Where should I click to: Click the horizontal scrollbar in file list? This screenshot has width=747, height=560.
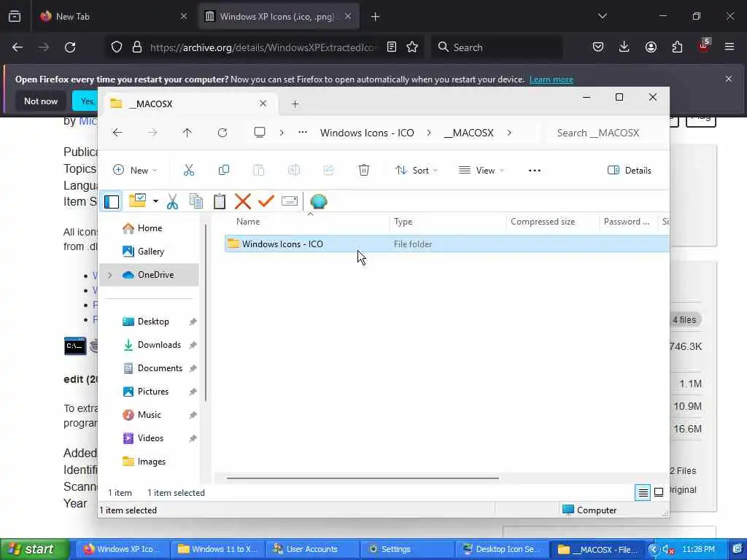(363, 478)
